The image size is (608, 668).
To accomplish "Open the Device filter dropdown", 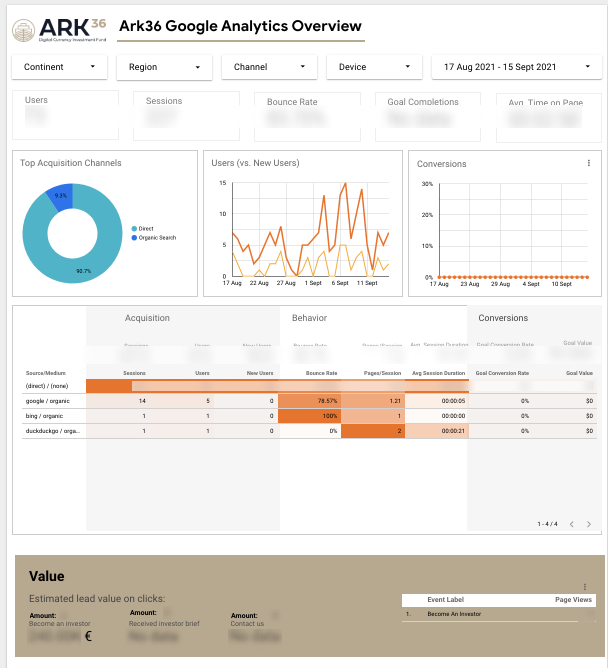I will pos(374,67).
